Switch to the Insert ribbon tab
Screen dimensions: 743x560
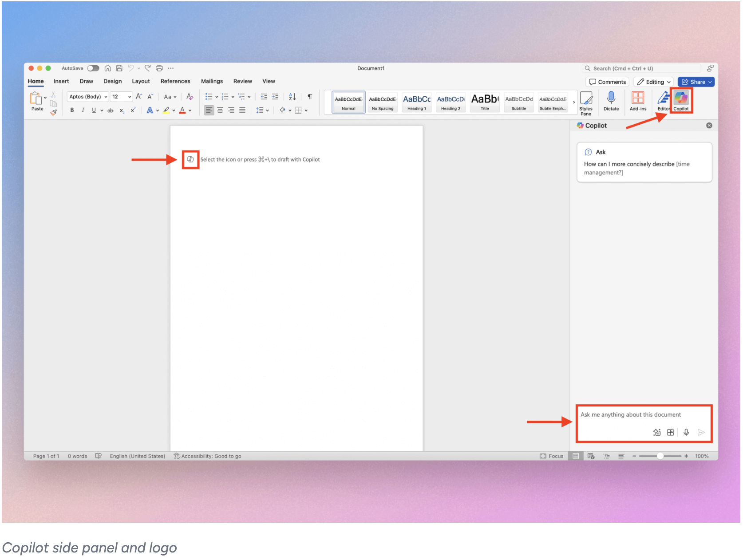click(61, 81)
